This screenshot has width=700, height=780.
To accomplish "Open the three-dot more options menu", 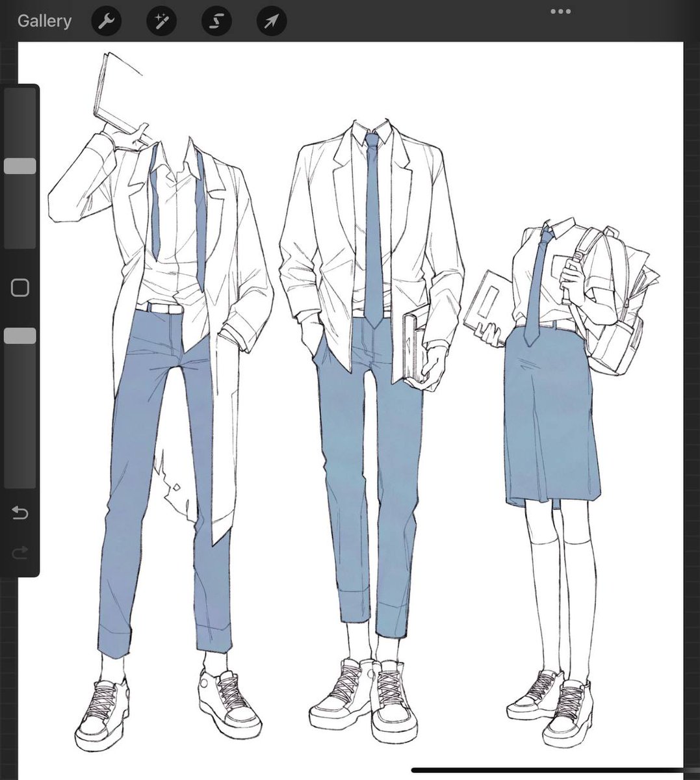I will 560,11.
